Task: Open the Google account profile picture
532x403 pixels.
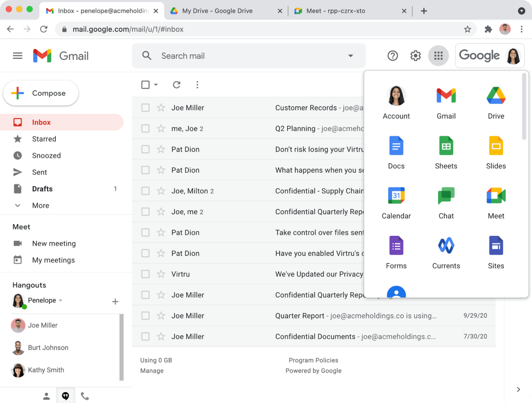Action: click(513, 56)
